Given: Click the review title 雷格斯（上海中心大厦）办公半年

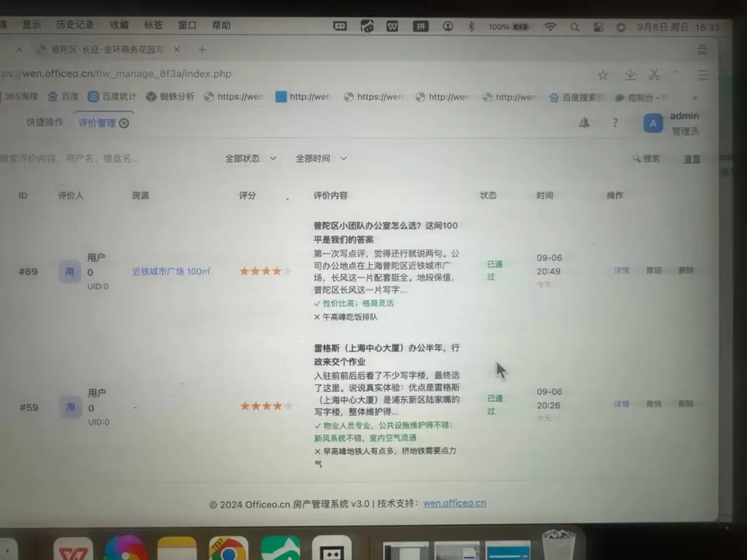Looking at the screenshot, I should [x=387, y=355].
